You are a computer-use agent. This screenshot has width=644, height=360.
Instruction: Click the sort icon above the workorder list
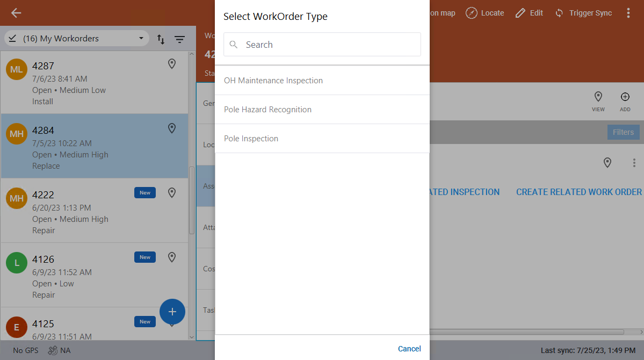pos(160,38)
